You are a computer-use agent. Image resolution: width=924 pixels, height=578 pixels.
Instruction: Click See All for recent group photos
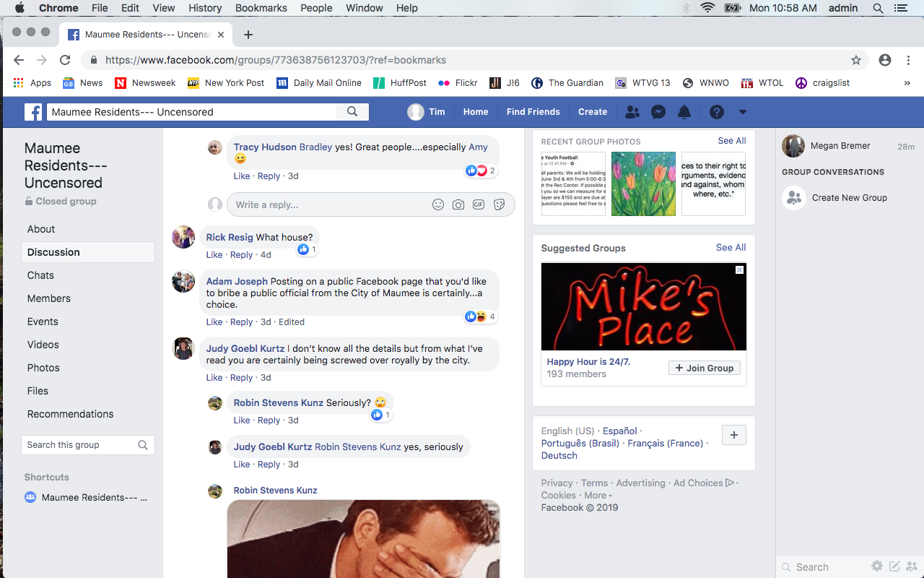731,141
